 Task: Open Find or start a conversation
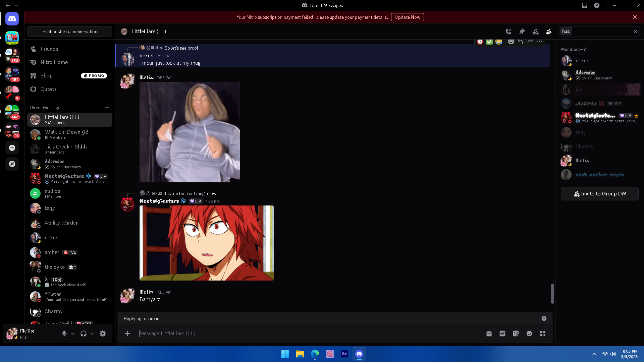click(x=70, y=32)
